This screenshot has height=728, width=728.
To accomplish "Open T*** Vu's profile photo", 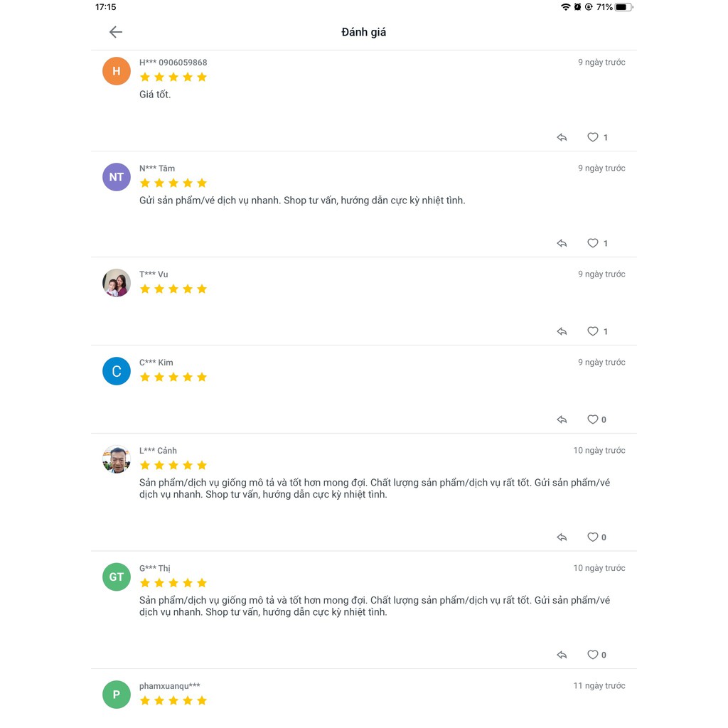I will click(117, 283).
